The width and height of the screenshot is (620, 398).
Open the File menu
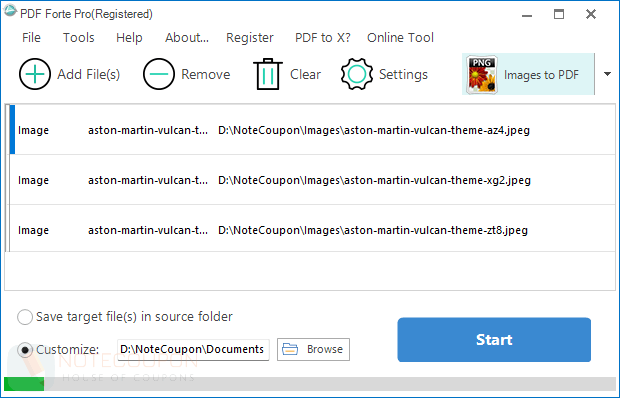tap(31, 38)
